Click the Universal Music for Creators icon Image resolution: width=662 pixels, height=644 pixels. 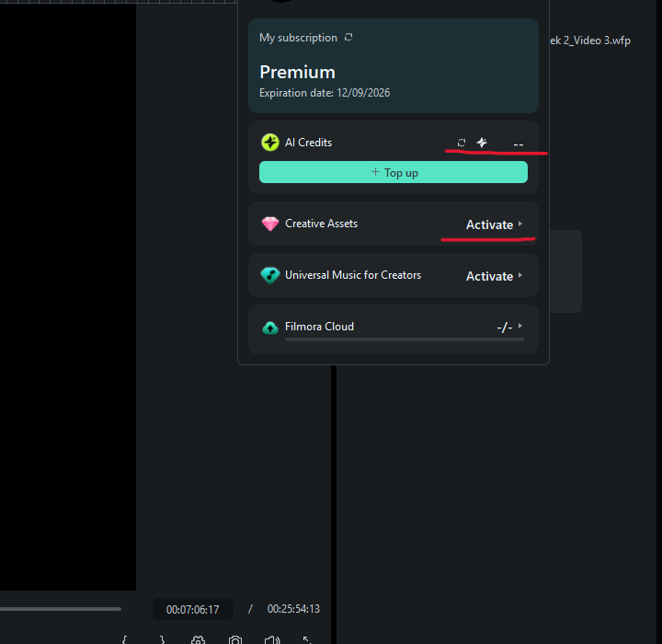tap(270, 275)
